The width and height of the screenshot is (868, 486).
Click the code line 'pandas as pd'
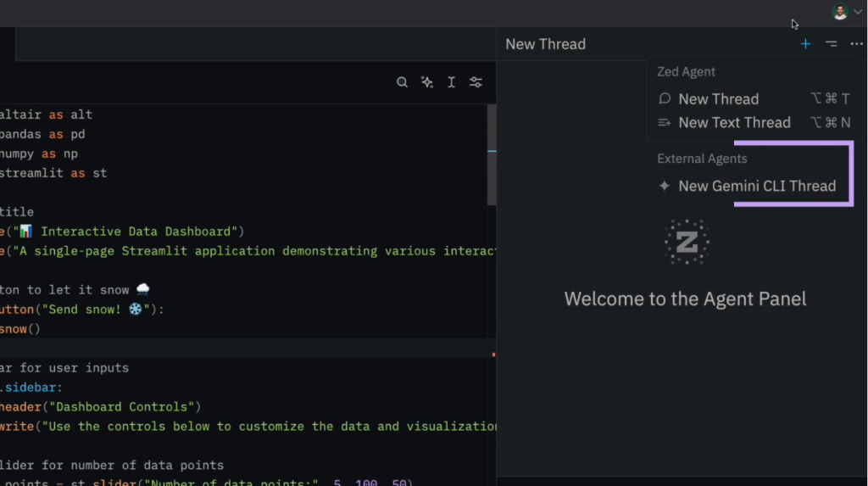pos(42,134)
